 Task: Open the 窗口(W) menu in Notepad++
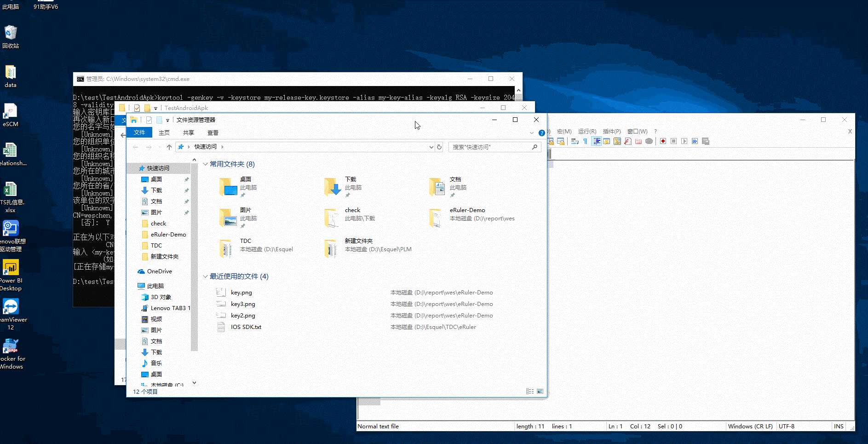tap(637, 131)
